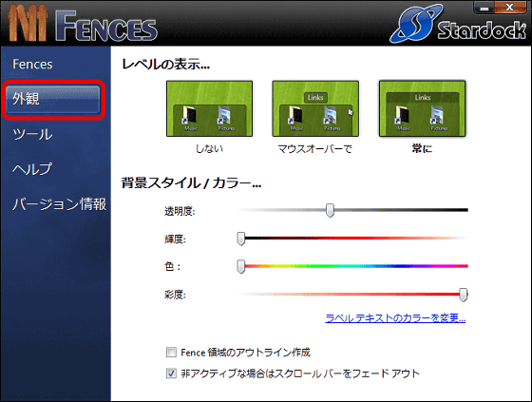Click the 透明度 transparency slider handle
This screenshot has height=402, width=532.
coord(330,210)
